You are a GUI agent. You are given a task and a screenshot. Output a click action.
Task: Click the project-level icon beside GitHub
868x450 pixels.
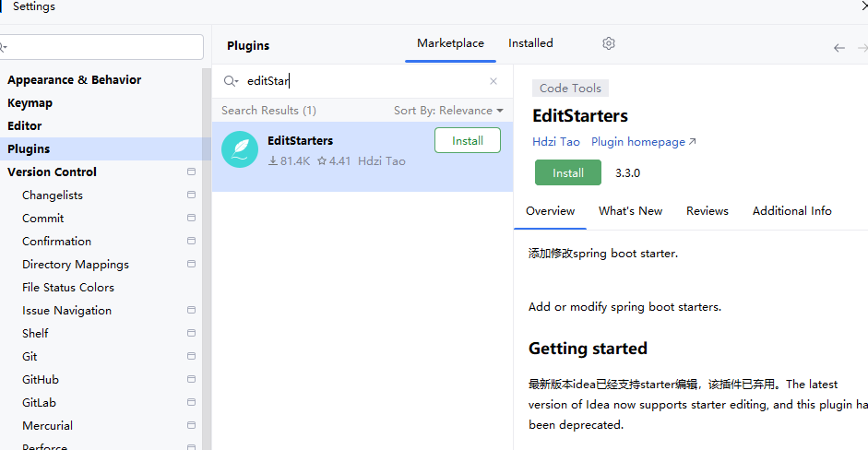pos(192,379)
